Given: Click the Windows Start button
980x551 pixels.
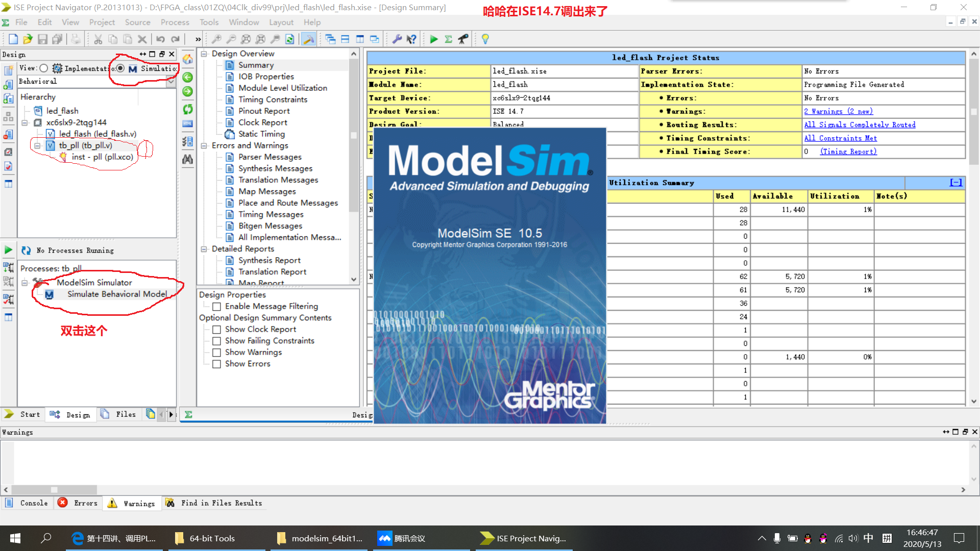Looking at the screenshot, I should click(x=15, y=538).
